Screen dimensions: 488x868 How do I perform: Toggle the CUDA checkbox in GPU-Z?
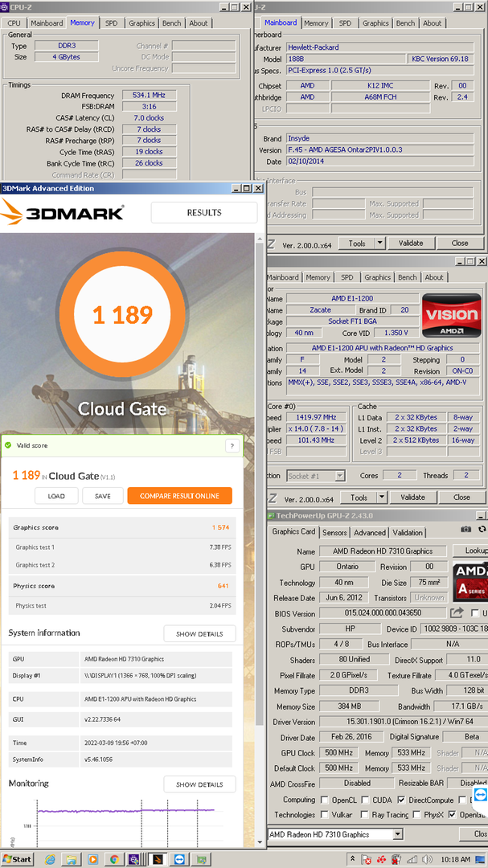tap(365, 800)
